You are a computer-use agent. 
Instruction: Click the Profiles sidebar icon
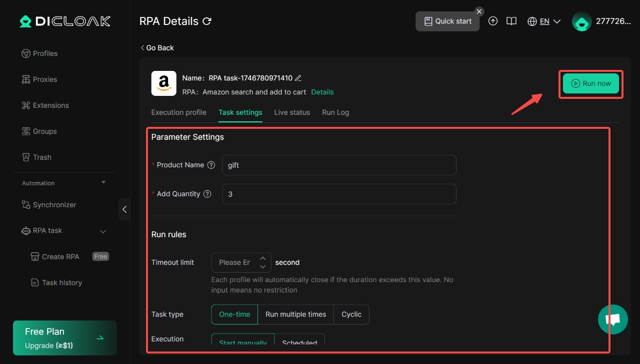click(26, 53)
